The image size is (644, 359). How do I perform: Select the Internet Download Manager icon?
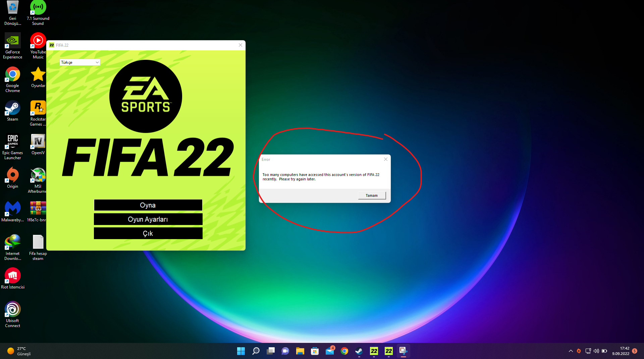(x=13, y=248)
